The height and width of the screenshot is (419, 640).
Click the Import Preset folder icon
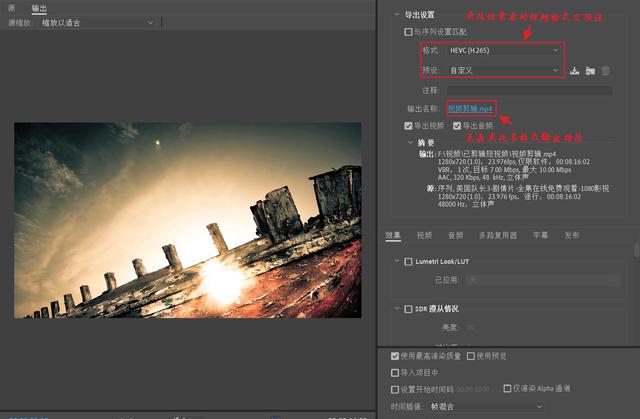tap(590, 71)
